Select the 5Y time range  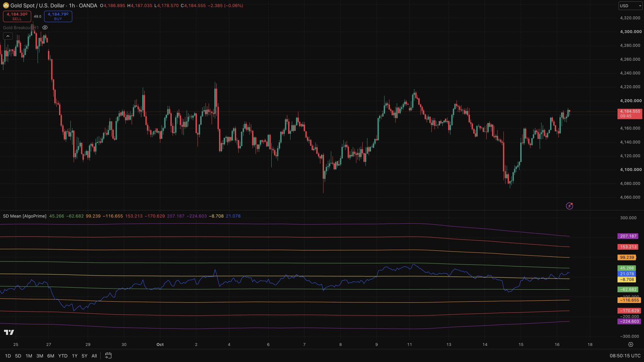coord(84,356)
